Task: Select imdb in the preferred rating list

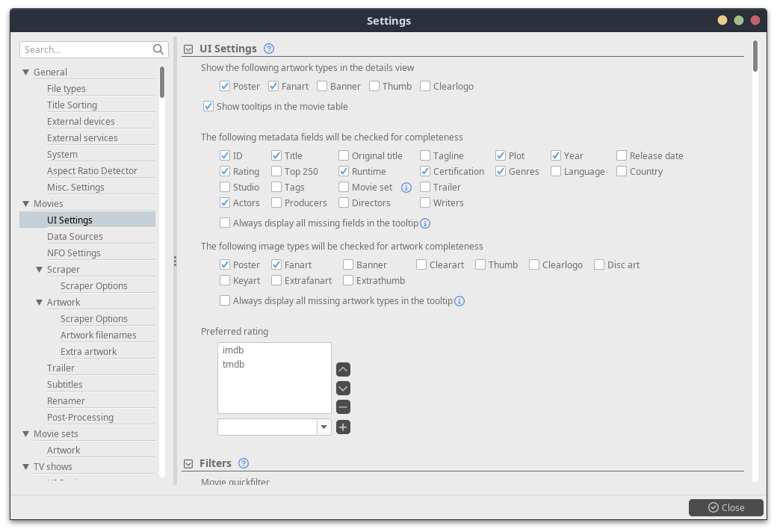Action: click(x=233, y=350)
